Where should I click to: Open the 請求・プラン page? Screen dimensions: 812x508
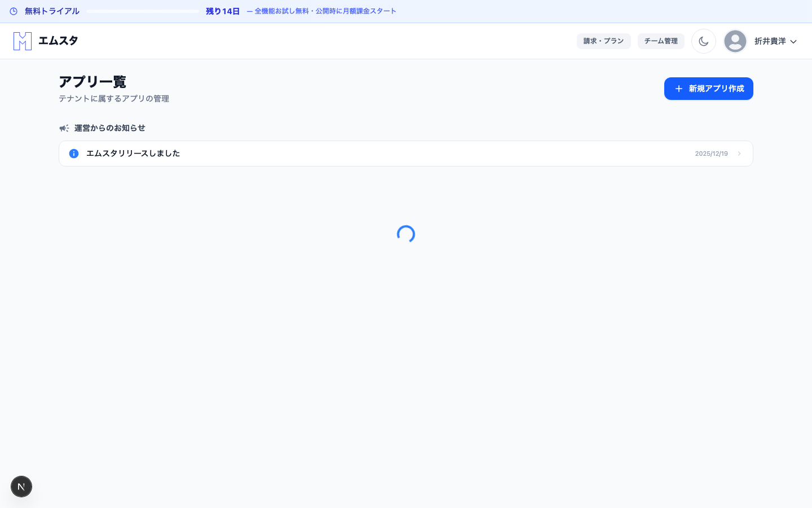tap(603, 41)
